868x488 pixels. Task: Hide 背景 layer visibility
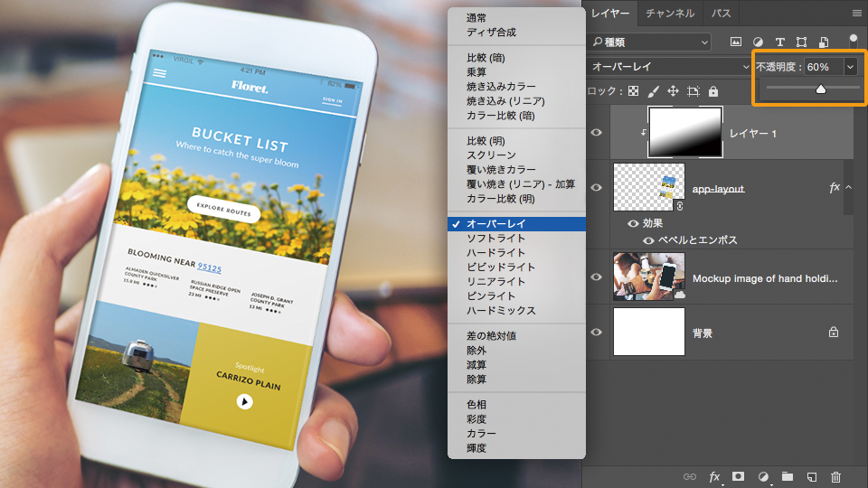[x=596, y=332]
